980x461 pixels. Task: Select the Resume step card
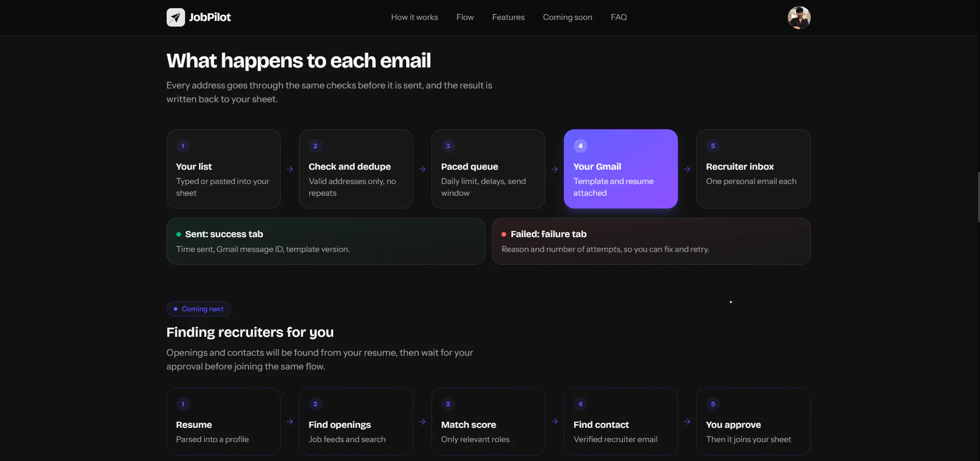click(x=223, y=421)
